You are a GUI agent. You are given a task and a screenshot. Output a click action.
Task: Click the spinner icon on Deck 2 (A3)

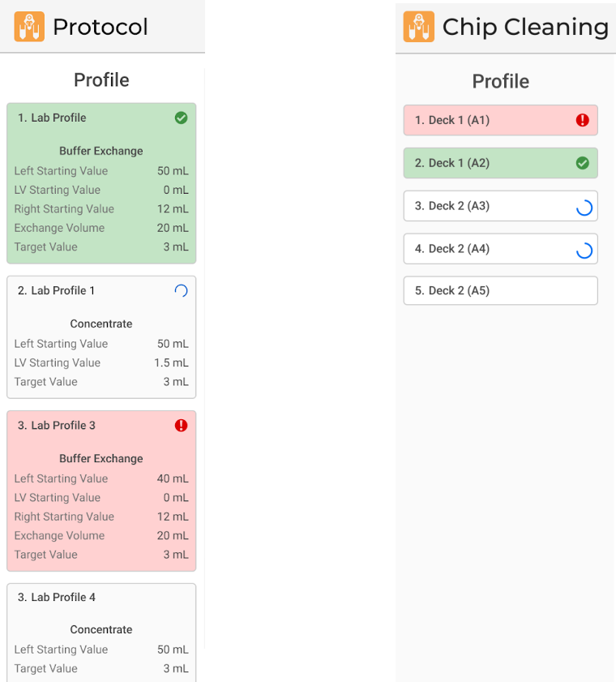(x=583, y=207)
